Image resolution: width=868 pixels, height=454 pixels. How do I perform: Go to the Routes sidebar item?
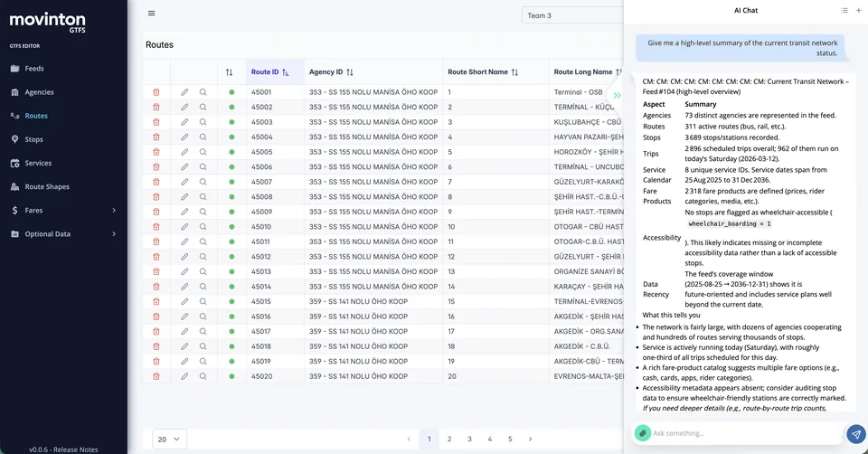(x=36, y=116)
